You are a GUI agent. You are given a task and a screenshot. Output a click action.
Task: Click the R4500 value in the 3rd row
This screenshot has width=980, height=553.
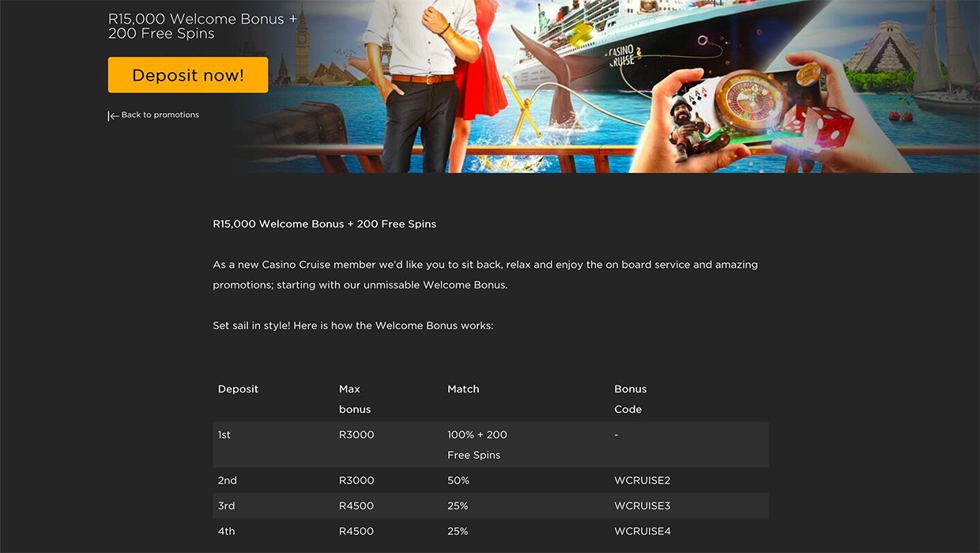[356, 506]
